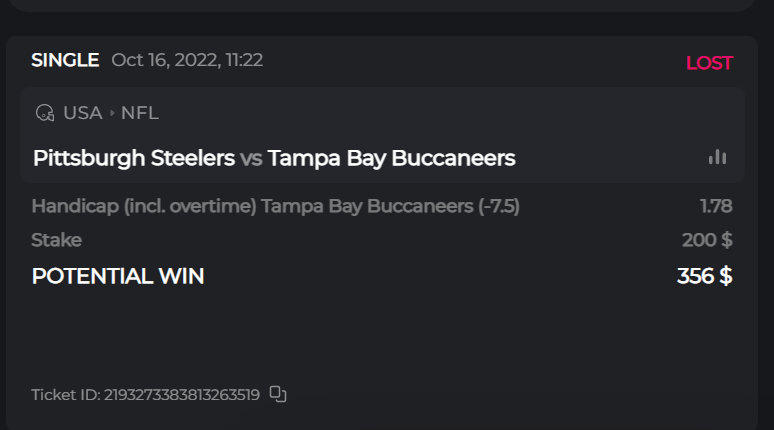Open the USA country link
The height and width of the screenshot is (430, 774).
[x=82, y=113]
